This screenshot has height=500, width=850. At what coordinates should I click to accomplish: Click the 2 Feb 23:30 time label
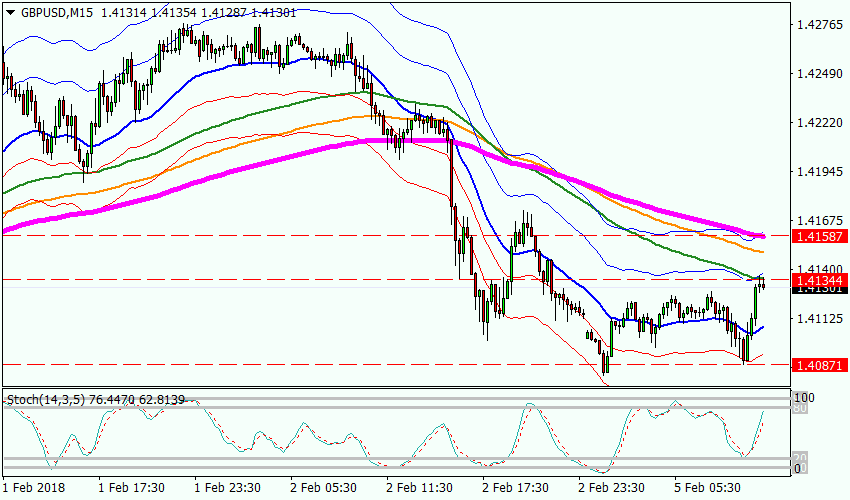611,488
